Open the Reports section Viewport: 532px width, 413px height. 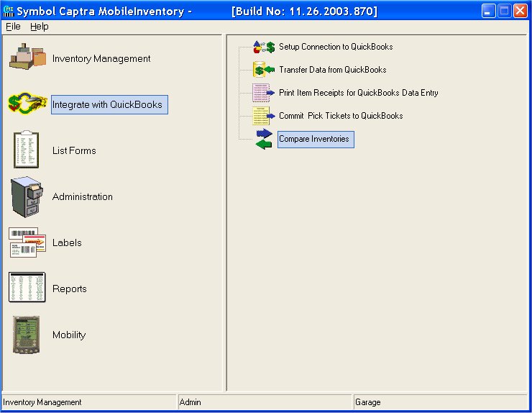(x=70, y=289)
